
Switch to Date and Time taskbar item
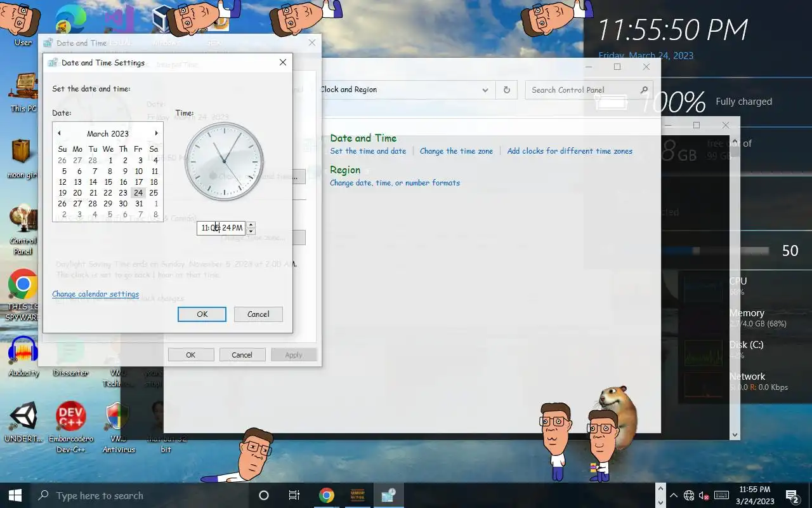388,495
